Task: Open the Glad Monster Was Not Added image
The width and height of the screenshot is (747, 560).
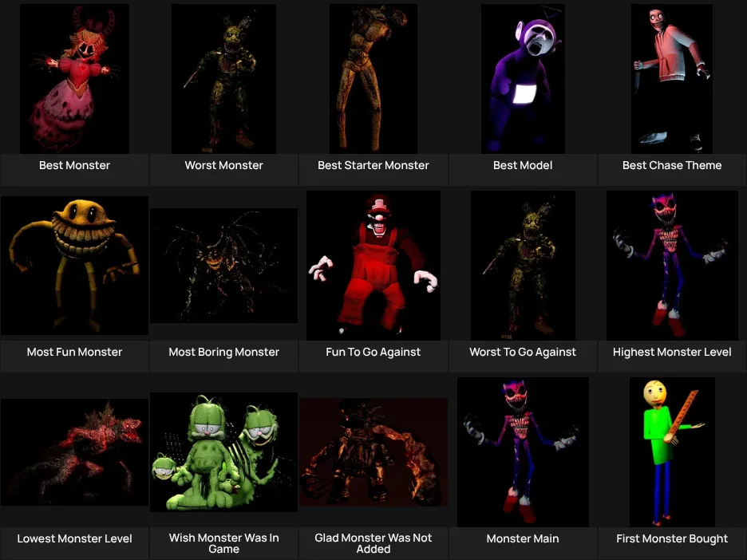Action: point(373,452)
